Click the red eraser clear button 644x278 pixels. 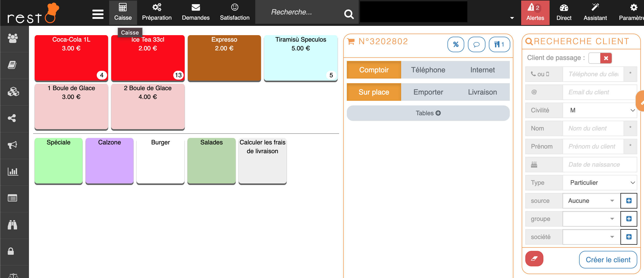pyautogui.click(x=534, y=259)
